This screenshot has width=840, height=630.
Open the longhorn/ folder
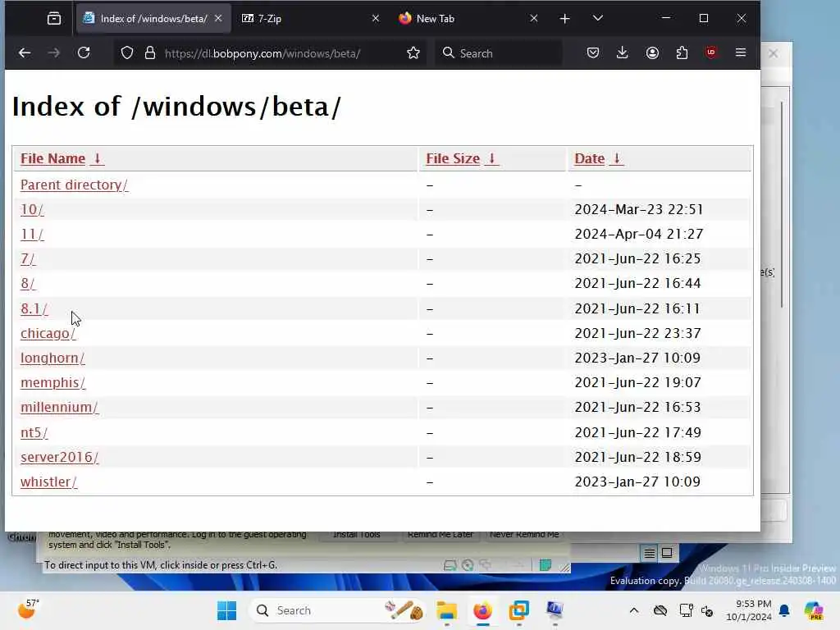[x=52, y=358]
